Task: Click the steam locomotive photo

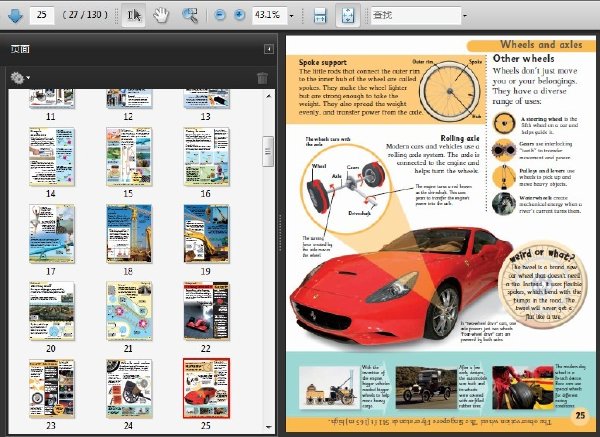Action: [x=329, y=388]
